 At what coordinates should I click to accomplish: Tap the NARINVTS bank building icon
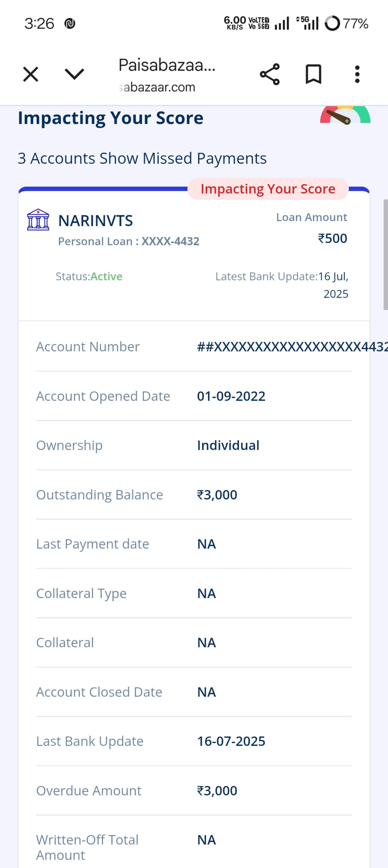pos(38,220)
